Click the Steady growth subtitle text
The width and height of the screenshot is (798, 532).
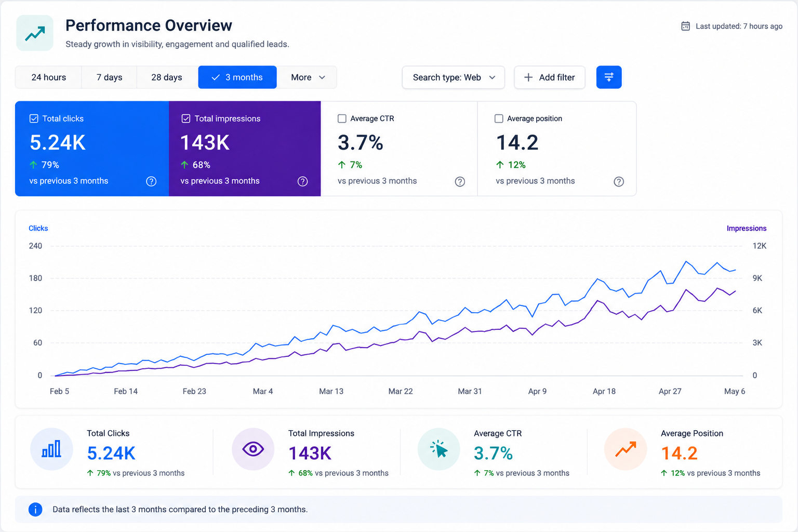tap(177, 44)
